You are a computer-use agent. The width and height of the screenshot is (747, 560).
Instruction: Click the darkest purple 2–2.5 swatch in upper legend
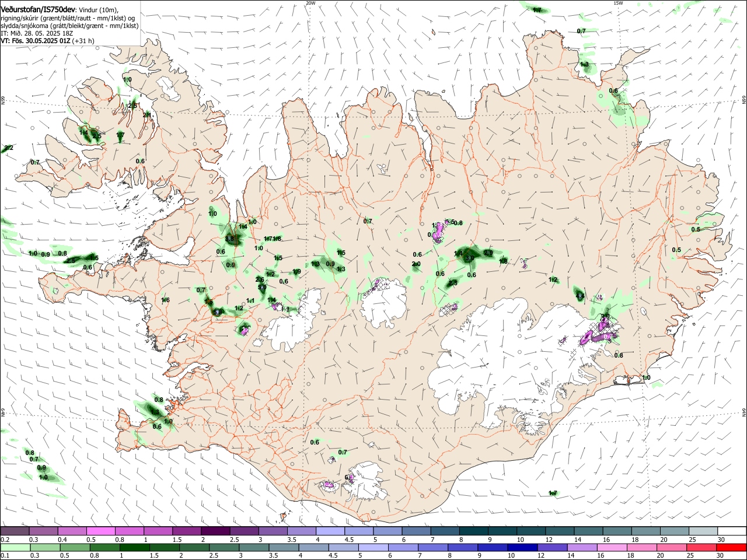tap(215, 531)
